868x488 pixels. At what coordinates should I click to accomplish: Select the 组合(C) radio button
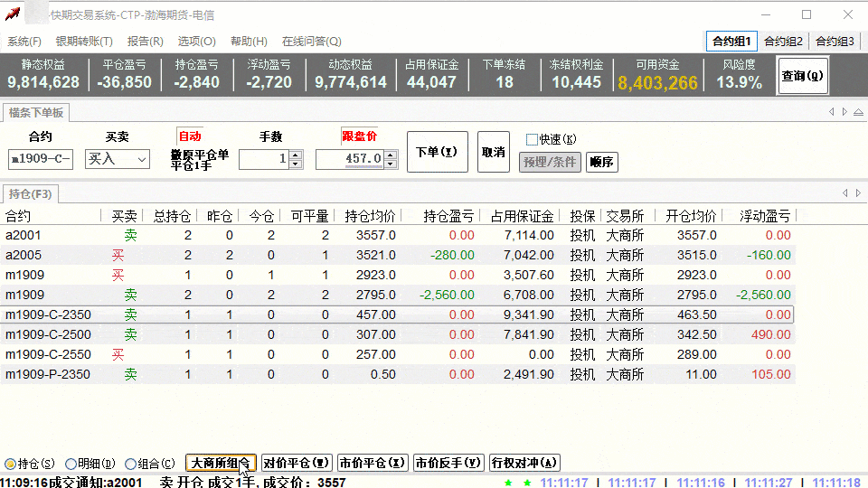click(x=131, y=464)
